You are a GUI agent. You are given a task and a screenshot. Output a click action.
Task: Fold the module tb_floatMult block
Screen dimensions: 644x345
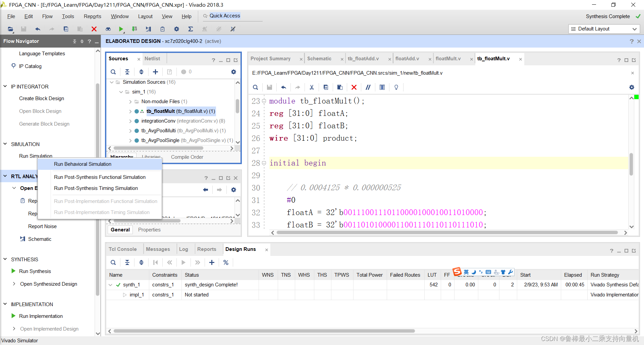264,101
